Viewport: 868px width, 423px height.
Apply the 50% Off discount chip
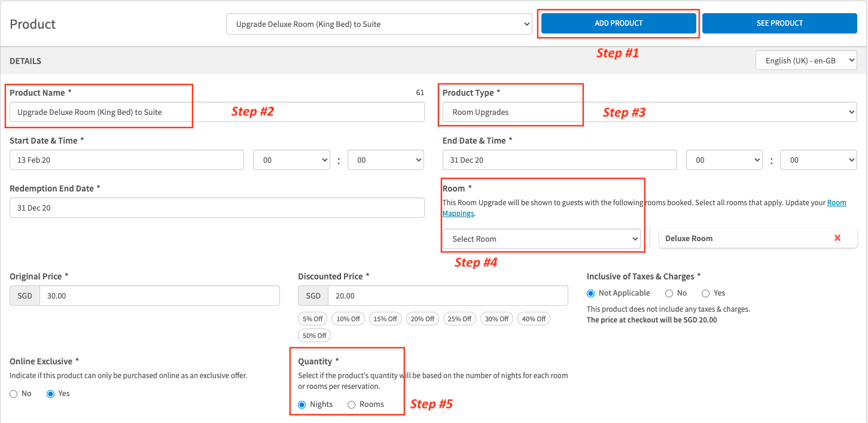314,336
